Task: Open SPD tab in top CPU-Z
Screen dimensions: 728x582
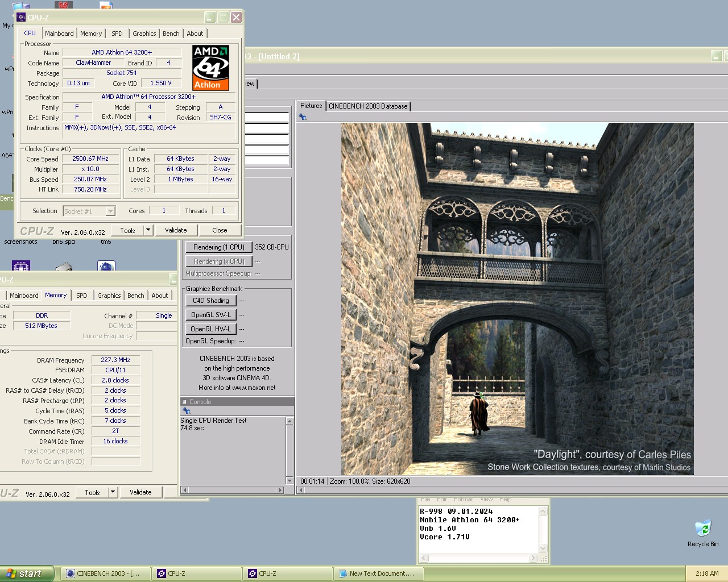Action: coord(117,34)
